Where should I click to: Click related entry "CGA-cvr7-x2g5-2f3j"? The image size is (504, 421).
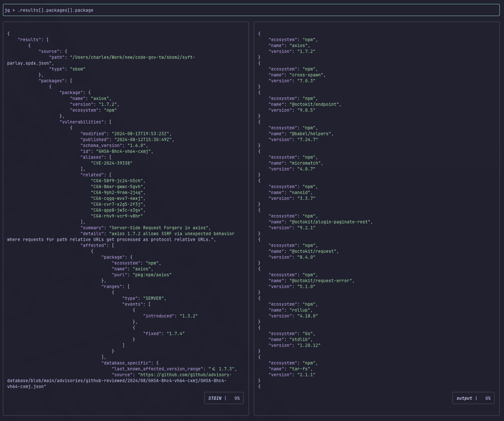[x=117, y=204]
